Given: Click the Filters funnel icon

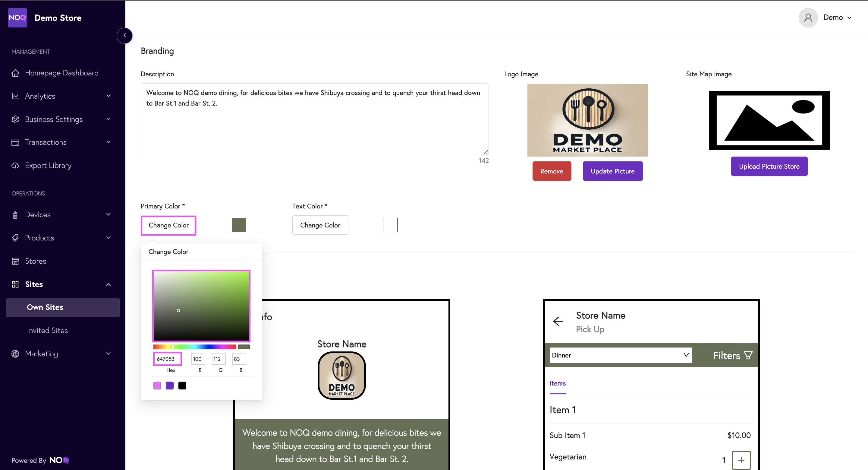Looking at the screenshot, I should click(x=748, y=355).
